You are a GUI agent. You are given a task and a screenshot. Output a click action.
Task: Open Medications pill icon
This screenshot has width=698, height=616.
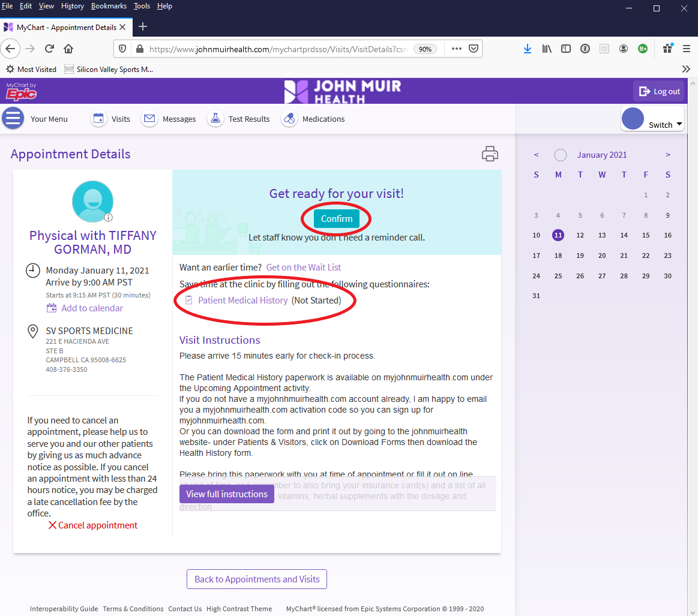pyautogui.click(x=289, y=119)
